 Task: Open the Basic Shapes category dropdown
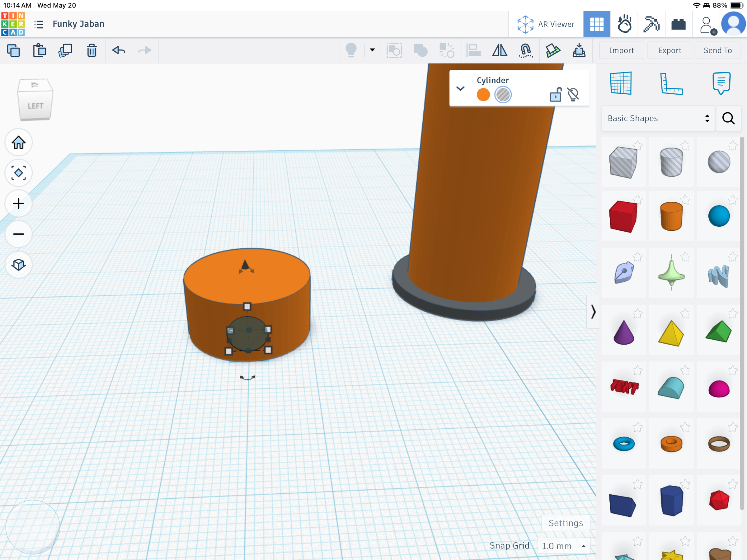pyautogui.click(x=658, y=119)
